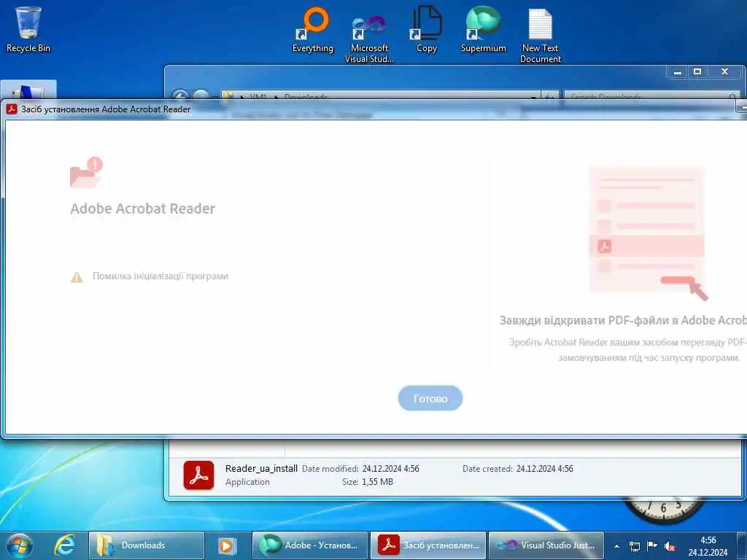Switch to Засіб установлен... taskbar item
This screenshot has height=560, width=747.
[427, 545]
